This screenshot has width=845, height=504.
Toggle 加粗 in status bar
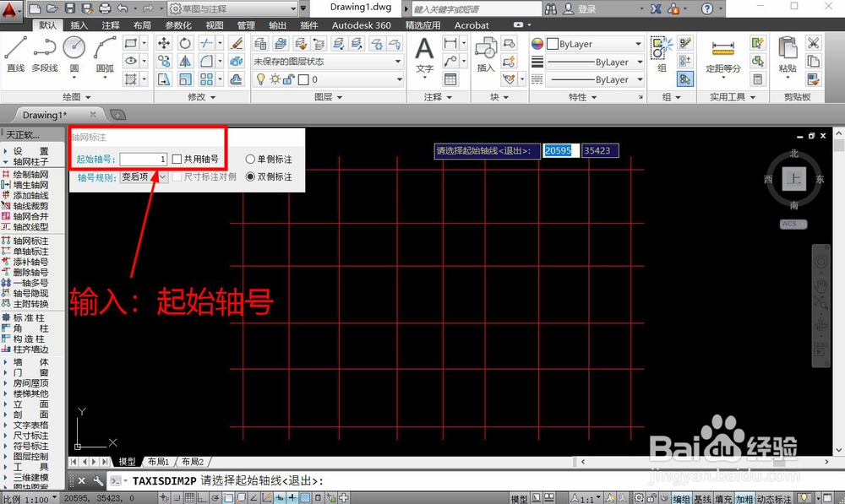click(744, 499)
